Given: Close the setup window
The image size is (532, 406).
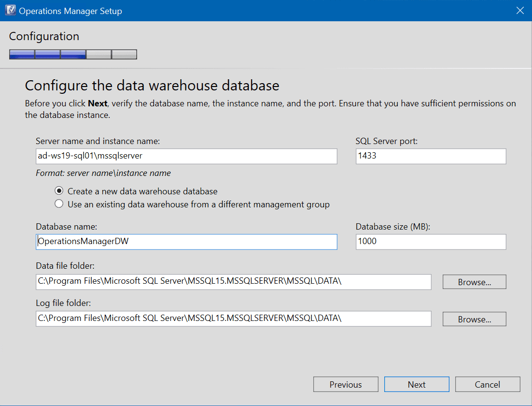Looking at the screenshot, I should (x=520, y=10).
